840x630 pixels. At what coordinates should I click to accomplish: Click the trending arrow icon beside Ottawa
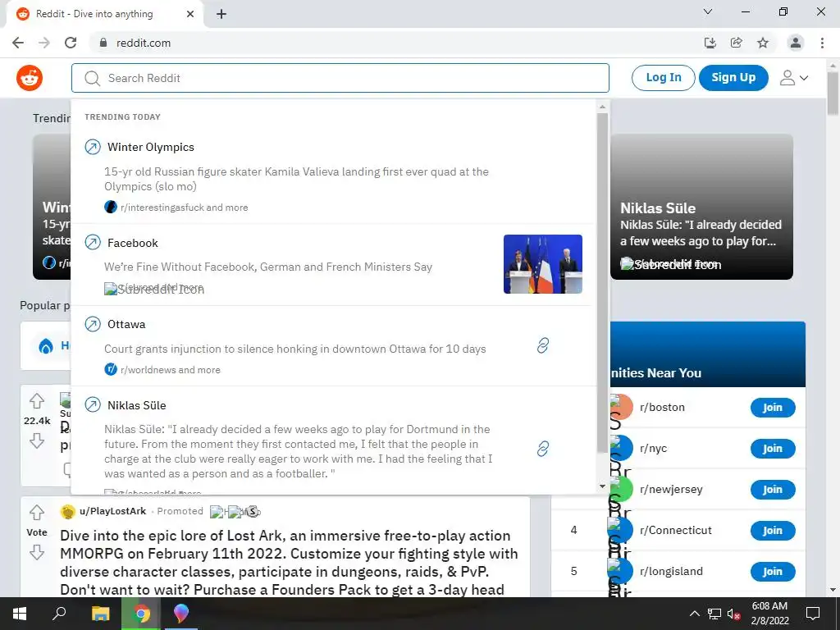click(x=93, y=324)
